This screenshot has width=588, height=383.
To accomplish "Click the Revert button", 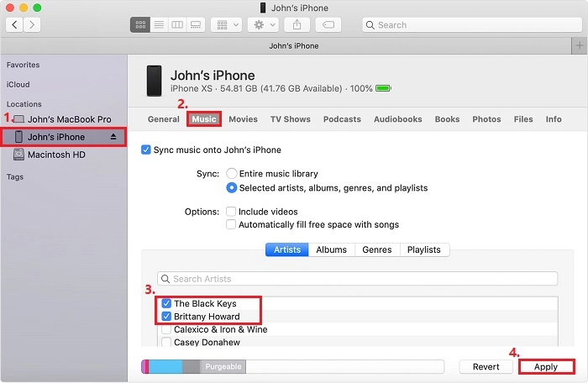I will tap(485, 367).
